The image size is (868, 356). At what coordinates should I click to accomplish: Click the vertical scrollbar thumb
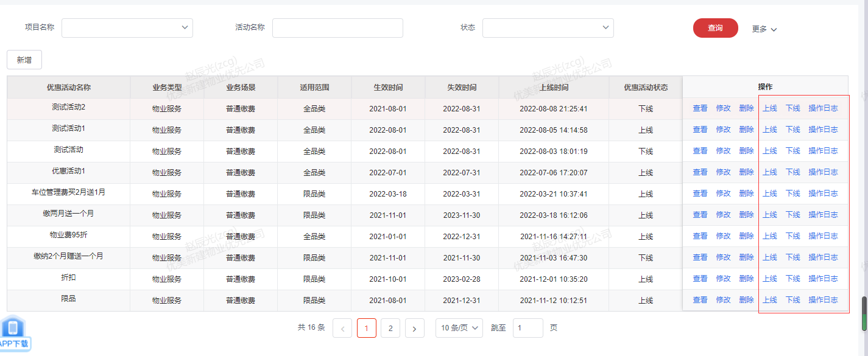coord(864,313)
